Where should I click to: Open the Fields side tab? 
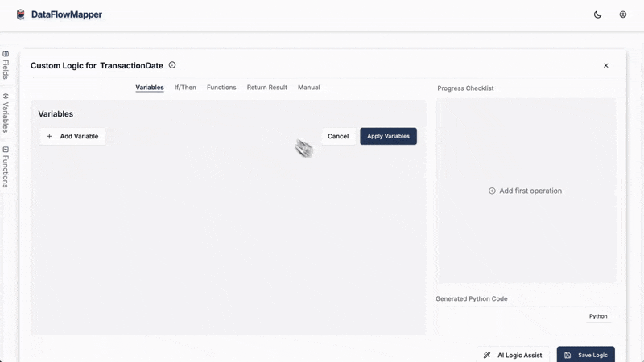point(6,65)
